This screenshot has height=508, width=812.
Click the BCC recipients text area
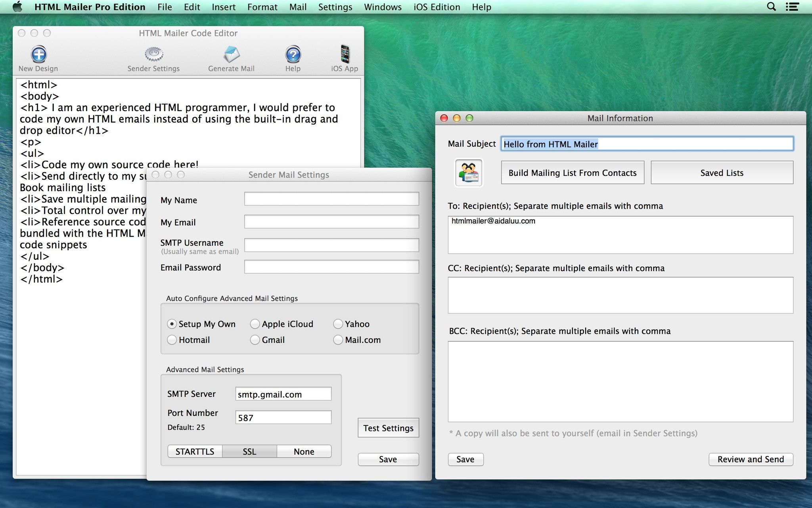pyautogui.click(x=620, y=381)
